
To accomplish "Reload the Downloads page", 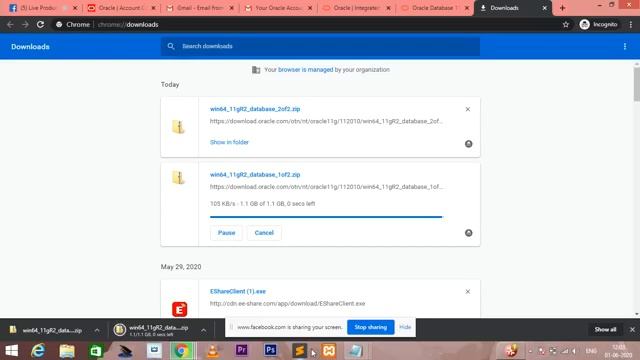I will tap(40, 24).
